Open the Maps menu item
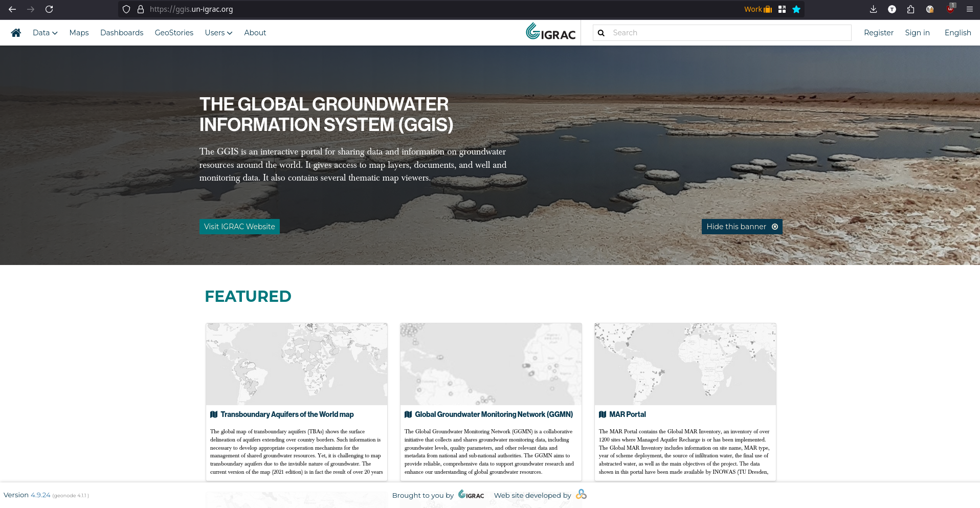This screenshot has height=508, width=980. coord(79,33)
